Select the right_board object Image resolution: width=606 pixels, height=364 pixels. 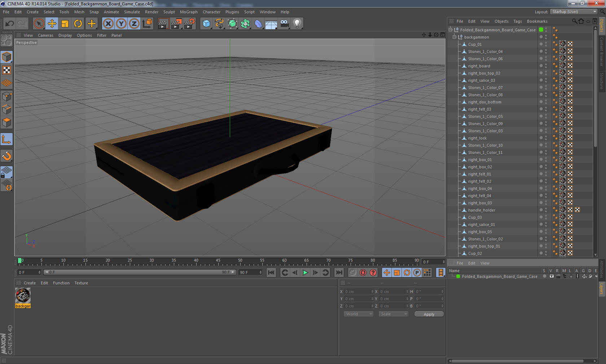coord(479,66)
